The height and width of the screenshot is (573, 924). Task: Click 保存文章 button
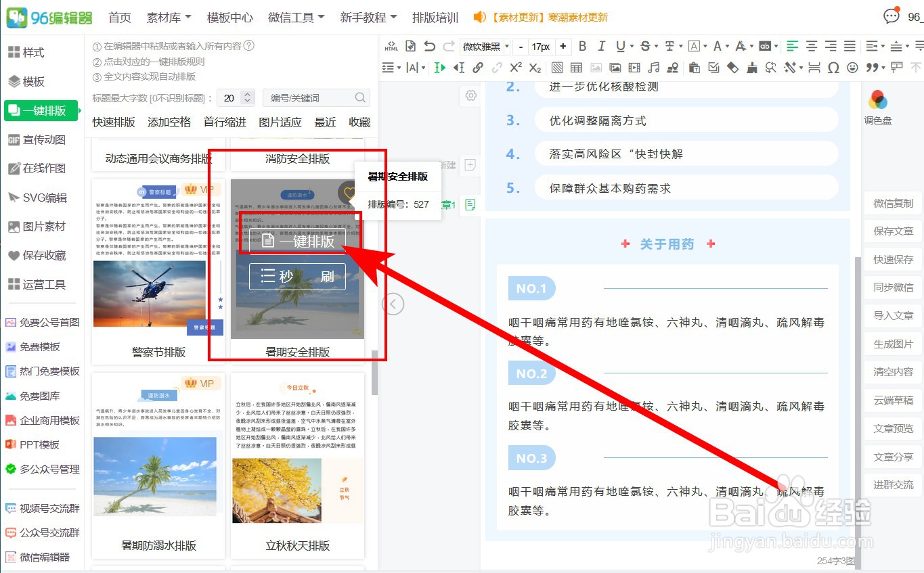893,231
